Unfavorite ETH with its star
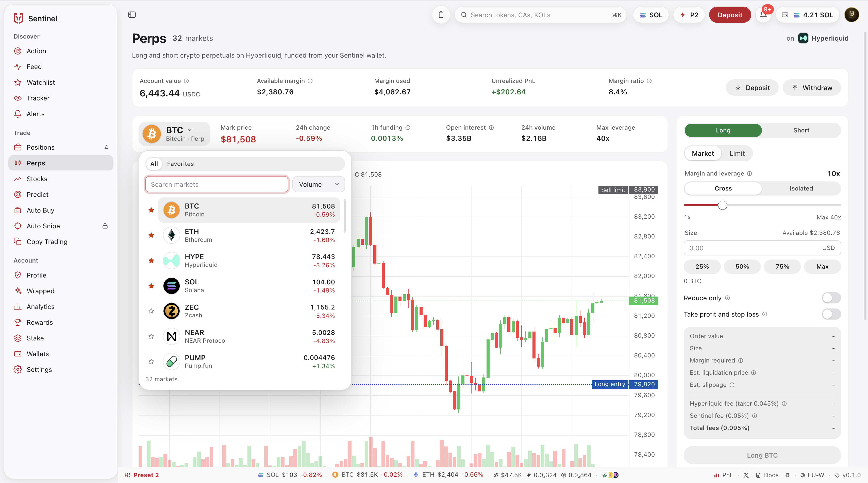The height and width of the screenshot is (483, 868). coord(151,235)
